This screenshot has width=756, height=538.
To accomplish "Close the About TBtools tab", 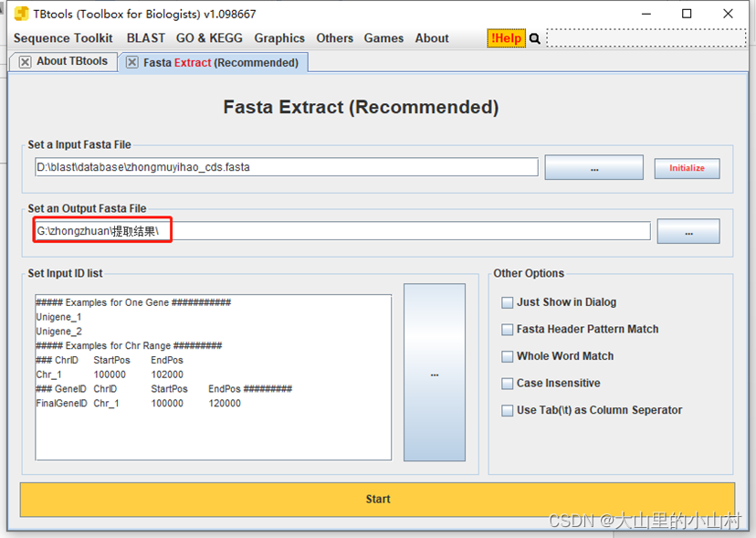I will [25, 62].
